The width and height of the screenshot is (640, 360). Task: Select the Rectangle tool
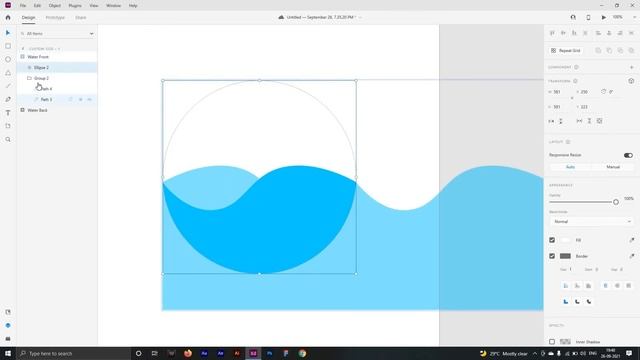tap(8, 46)
